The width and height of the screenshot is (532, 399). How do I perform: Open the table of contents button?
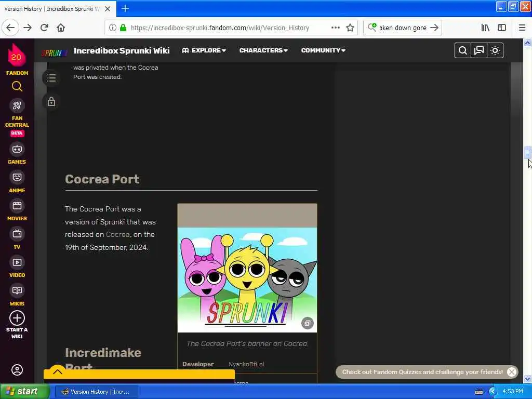click(51, 78)
